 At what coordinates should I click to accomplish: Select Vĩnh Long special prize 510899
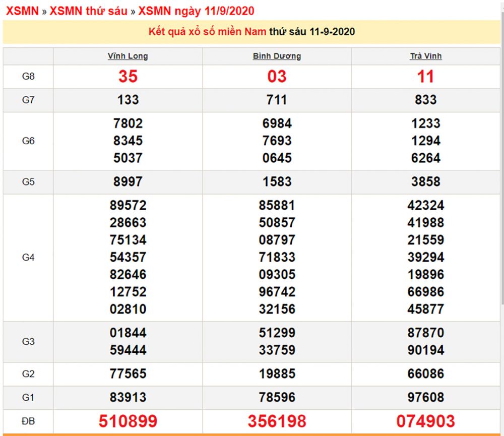click(x=128, y=420)
